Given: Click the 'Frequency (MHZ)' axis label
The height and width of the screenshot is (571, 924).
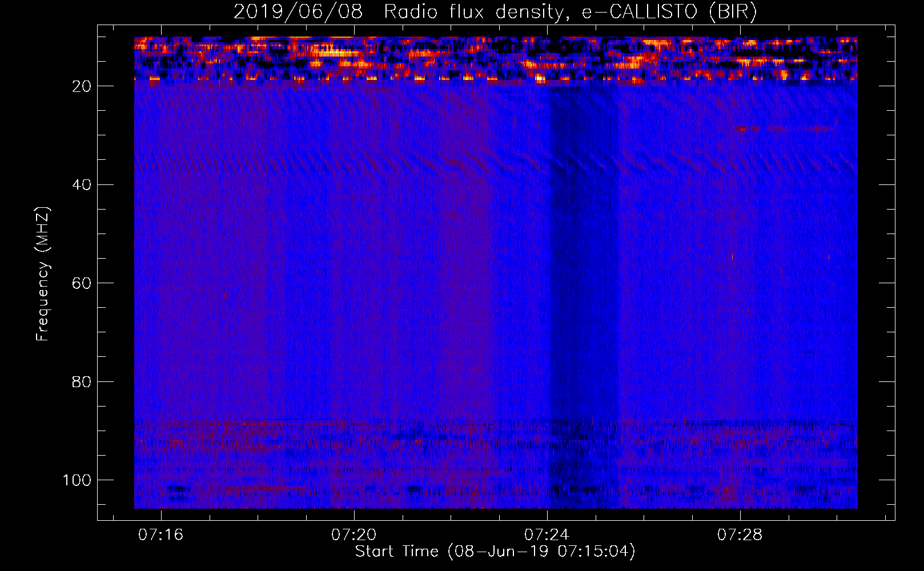Looking at the screenshot, I should (x=43, y=274).
